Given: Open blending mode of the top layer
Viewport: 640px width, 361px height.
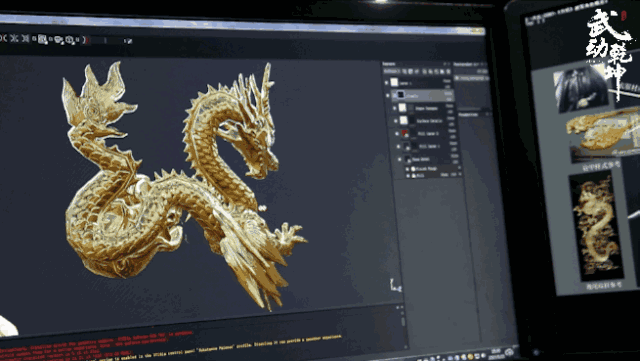Looking at the screenshot, I should click(447, 82).
